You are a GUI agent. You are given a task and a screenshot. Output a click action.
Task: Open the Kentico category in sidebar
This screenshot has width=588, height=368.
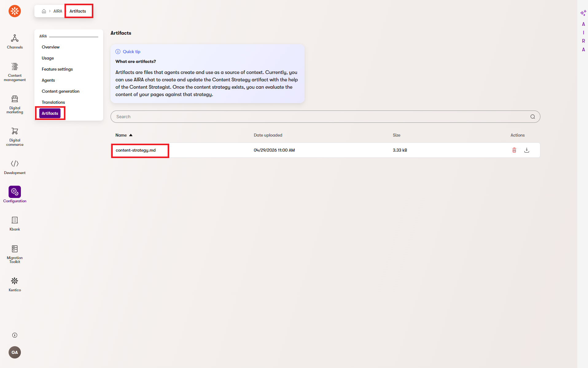point(15,285)
